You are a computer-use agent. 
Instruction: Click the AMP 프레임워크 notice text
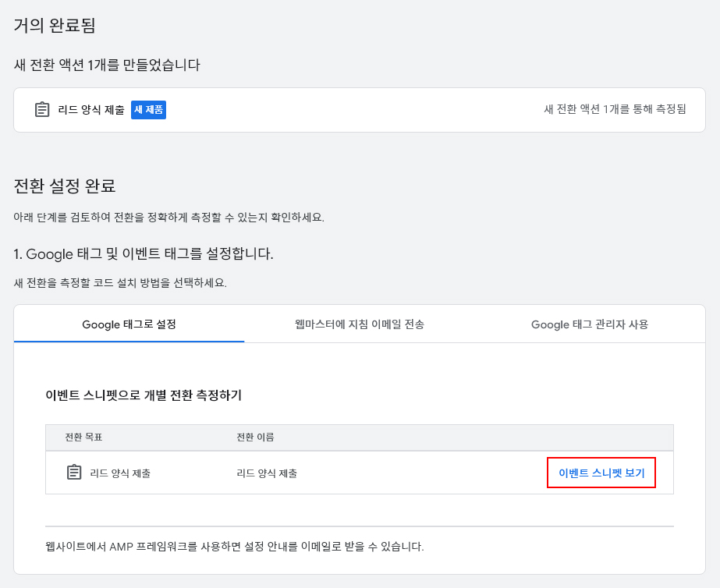click(x=234, y=546)
